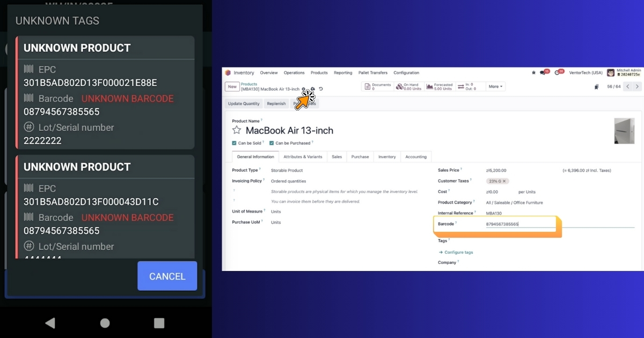This screenshot has height=338, width=644.
Task: Click the gear action icon next to product breadcrumb
Action: [x=304, y=90]
